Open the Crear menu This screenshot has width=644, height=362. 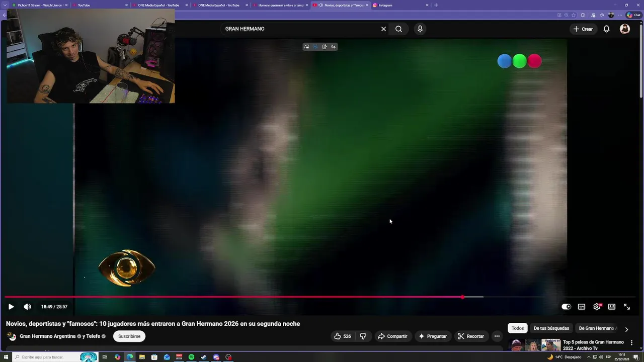583,29
